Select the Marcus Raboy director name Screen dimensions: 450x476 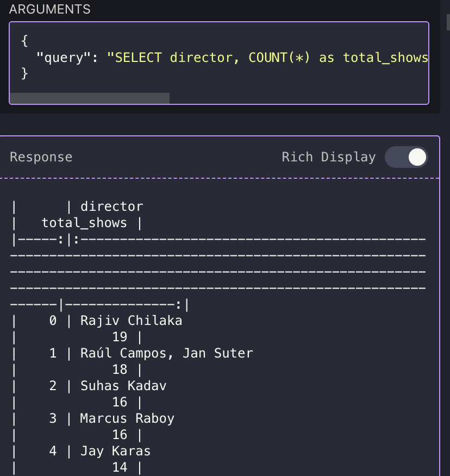click(127, 418)
